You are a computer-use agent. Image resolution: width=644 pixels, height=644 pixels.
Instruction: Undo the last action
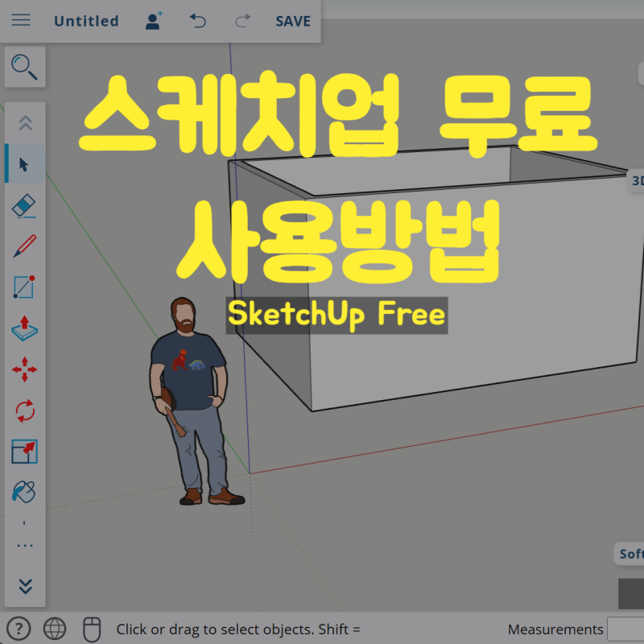(197, 21)
